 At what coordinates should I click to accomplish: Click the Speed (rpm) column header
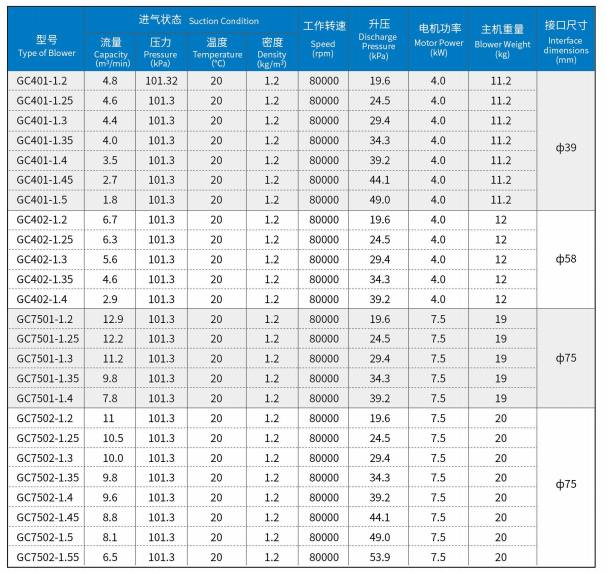[324, 39]
